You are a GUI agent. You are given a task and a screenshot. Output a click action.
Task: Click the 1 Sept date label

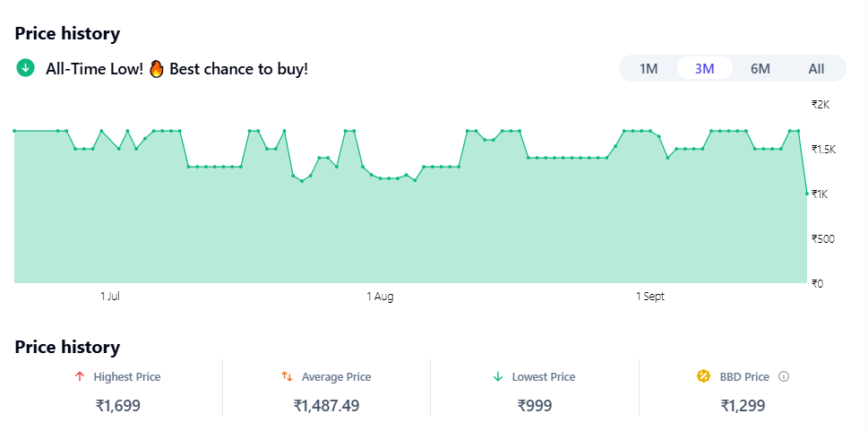click(650, 297)
